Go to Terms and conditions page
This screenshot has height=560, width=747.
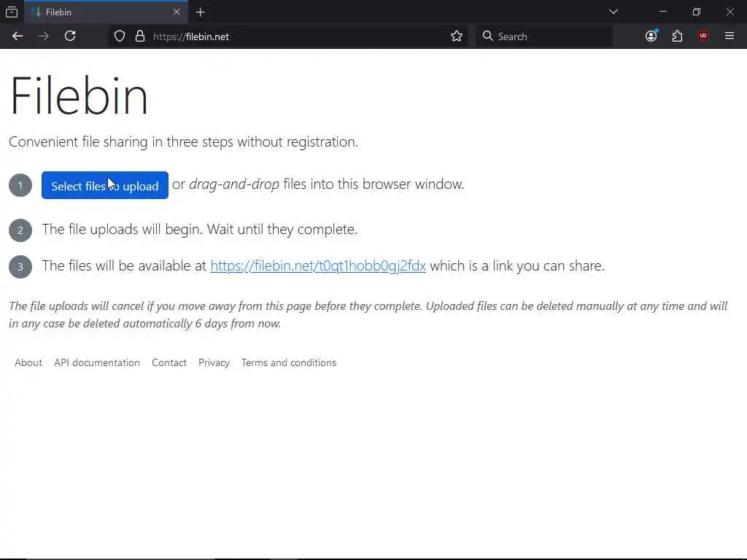[289, 363]
